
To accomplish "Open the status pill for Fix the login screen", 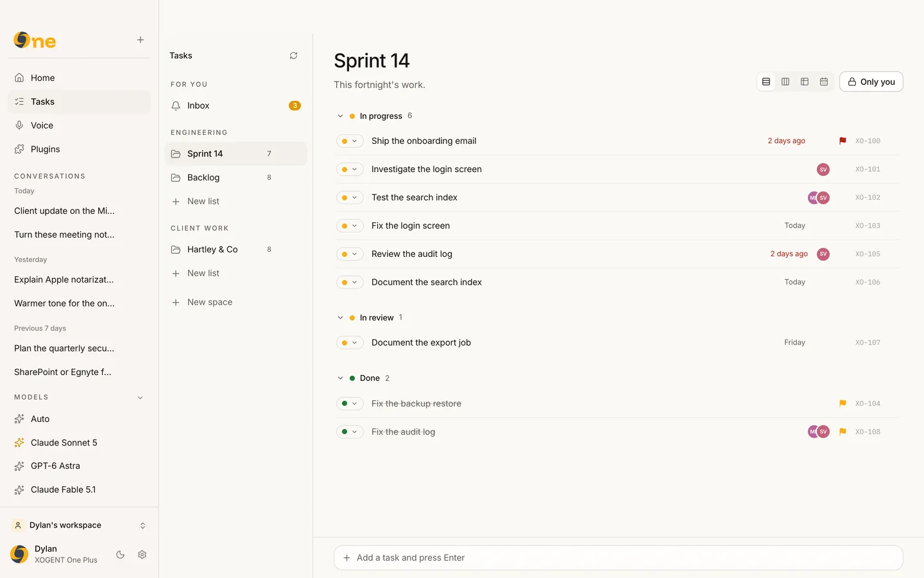I will 350,226.
